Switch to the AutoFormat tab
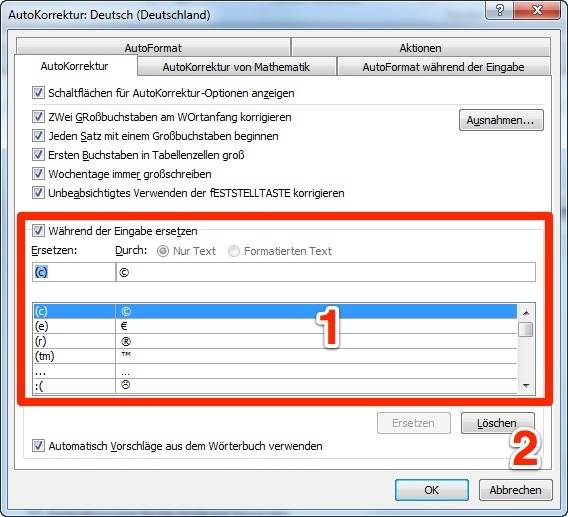 pos(153,47)
